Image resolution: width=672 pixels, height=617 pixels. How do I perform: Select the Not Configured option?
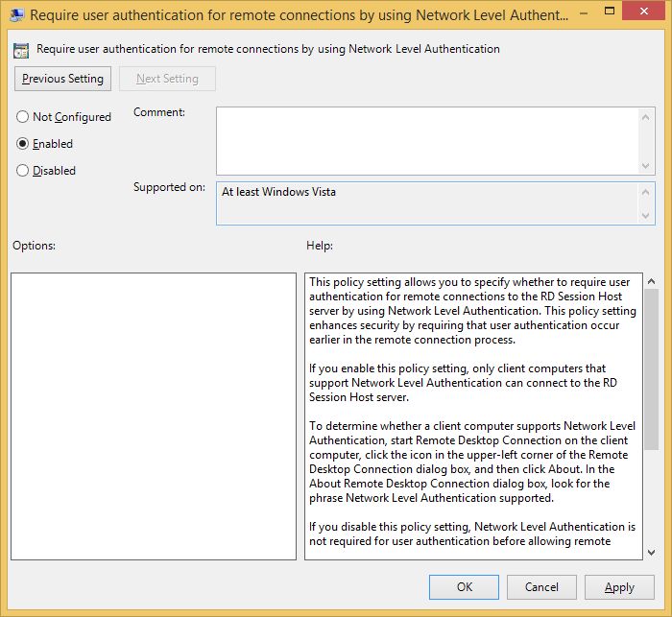(x=23, y=117)
